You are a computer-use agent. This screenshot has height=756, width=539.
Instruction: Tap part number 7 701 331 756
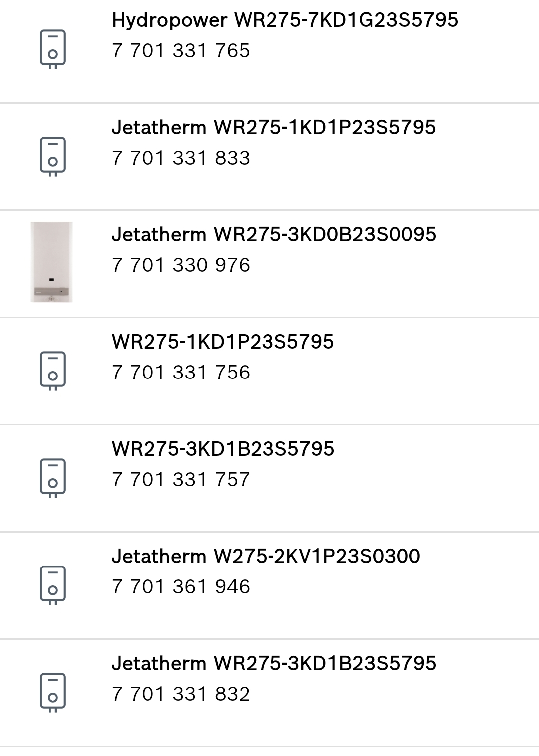pyautogui.click(x=181, y=373)
